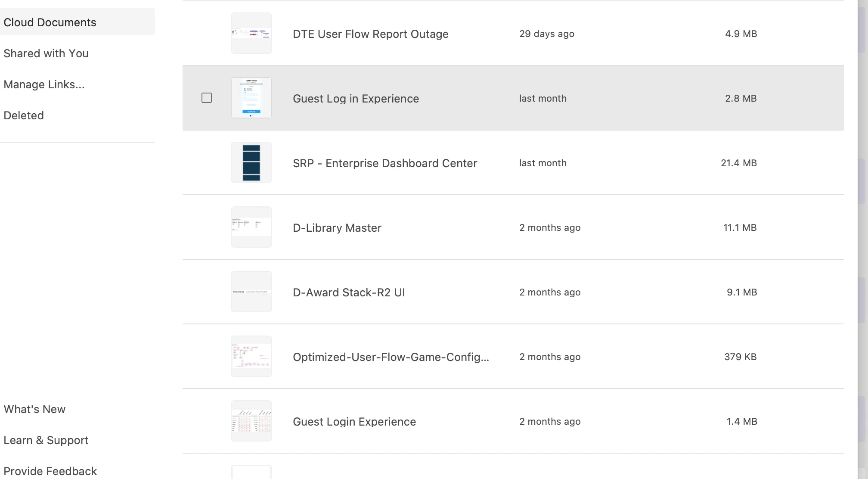The width and height of the screenshot is (868, 479).
Task: Open What's New link
Action: click(x=34, y=409)
